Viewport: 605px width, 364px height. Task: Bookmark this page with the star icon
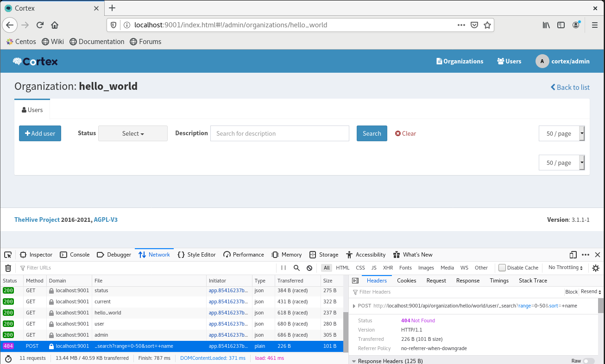pos(487,25)
